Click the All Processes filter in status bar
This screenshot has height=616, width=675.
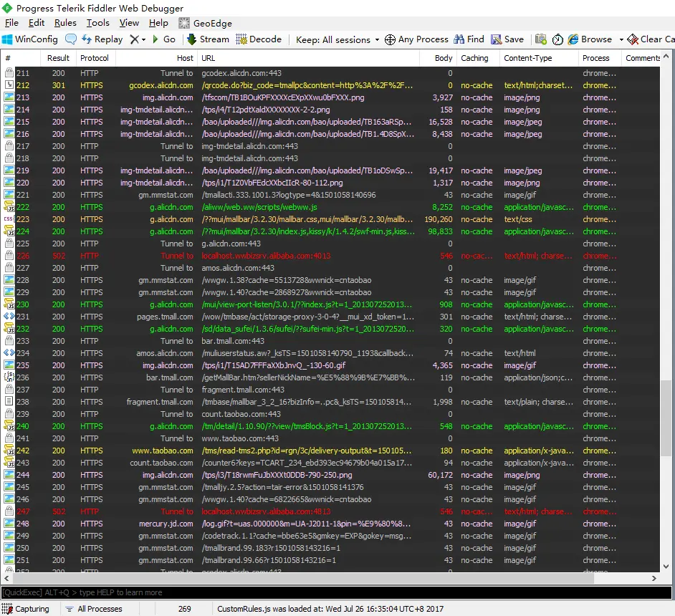coord(94,609)
